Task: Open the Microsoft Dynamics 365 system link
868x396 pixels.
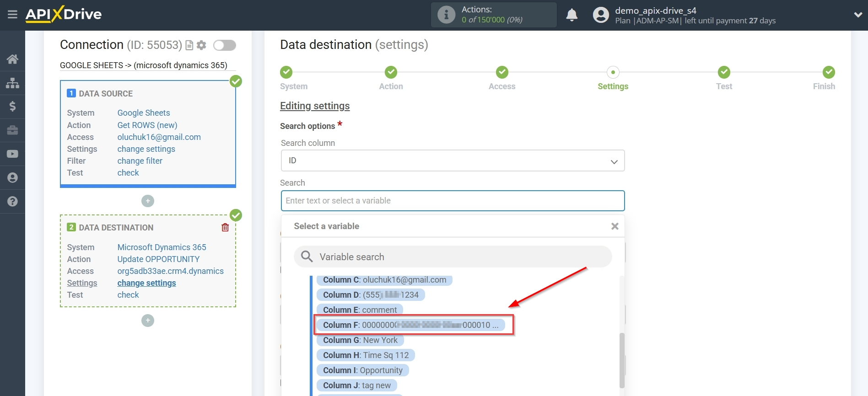Action: tap(162, 247)
